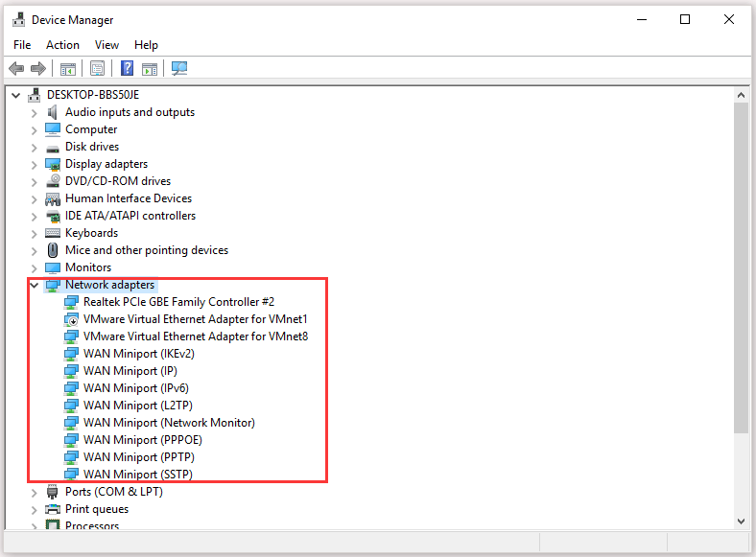
Task: Expand the Disk drives category
Action: click(34, 148)
